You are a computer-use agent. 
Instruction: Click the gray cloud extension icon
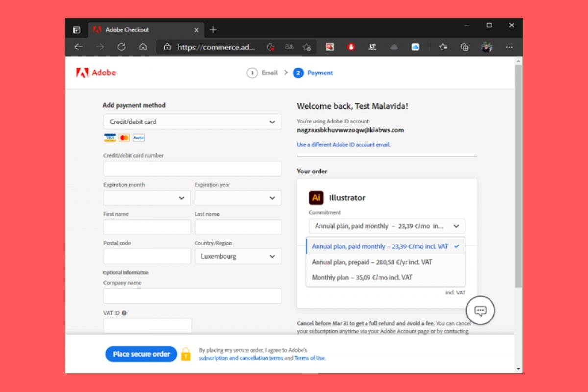pos(394,47)
